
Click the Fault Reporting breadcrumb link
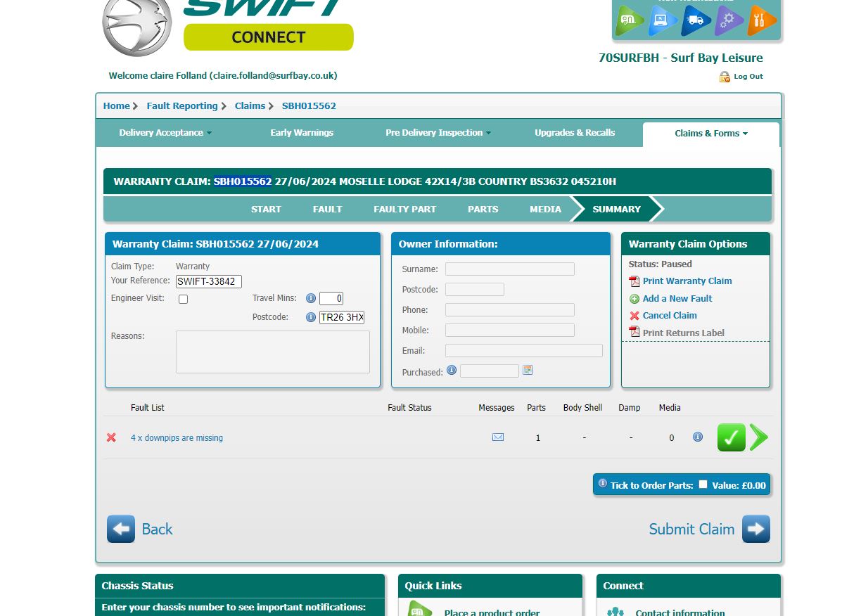182,105
